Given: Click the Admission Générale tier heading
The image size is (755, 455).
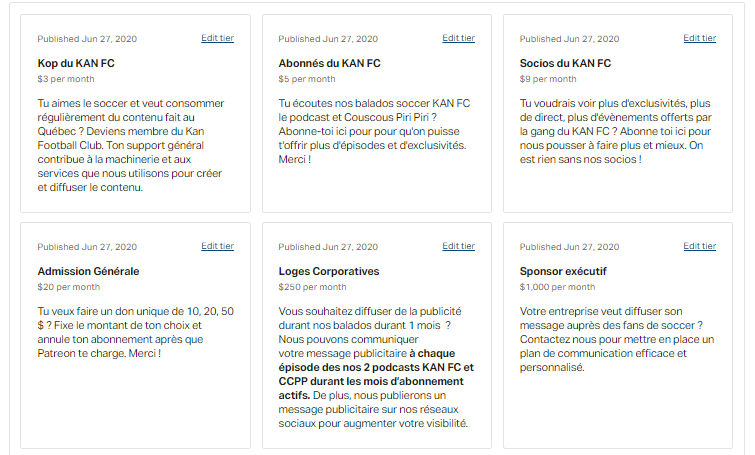Looking at the screenshot, I should (x=88, y=271).
